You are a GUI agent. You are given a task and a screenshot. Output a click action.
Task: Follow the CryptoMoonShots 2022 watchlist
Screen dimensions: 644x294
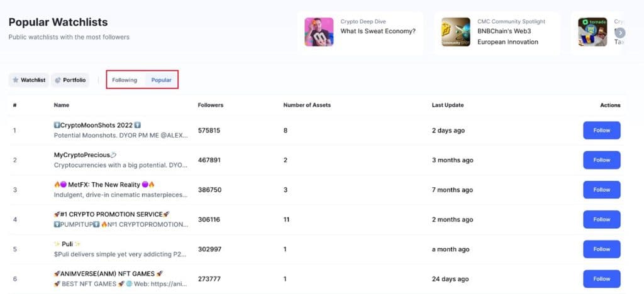602,131
